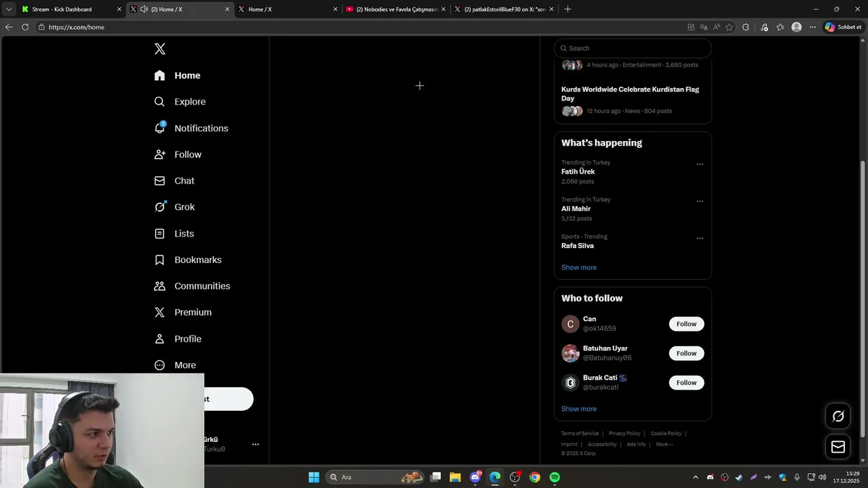Open floating Grok button at bottom right
Viewport: 868px width, 488px height.
(838, 416)
